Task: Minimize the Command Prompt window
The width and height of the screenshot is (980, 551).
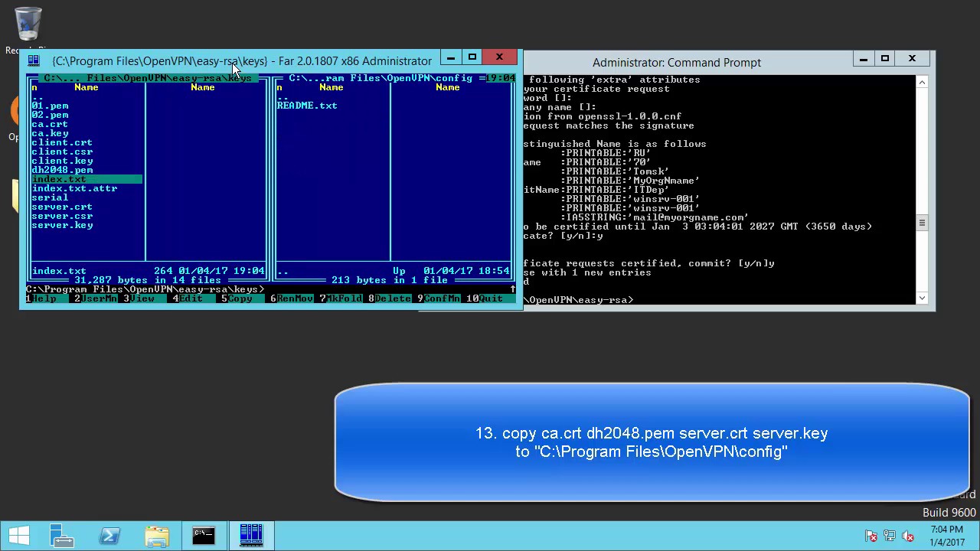Action: pos(864,59)
